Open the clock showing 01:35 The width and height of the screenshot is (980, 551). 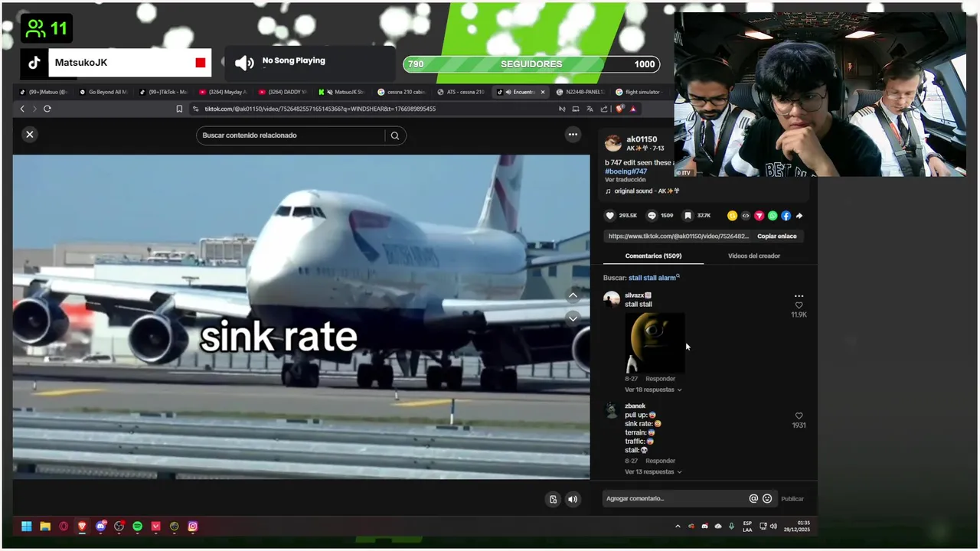point(797,527)
